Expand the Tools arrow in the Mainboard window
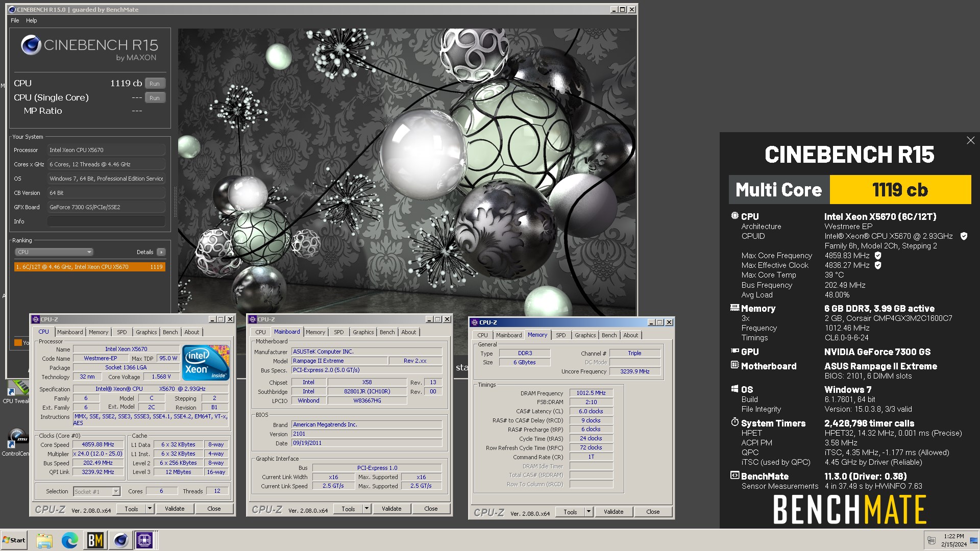Screen dimensions: 980x551 (x=366, y=509)
